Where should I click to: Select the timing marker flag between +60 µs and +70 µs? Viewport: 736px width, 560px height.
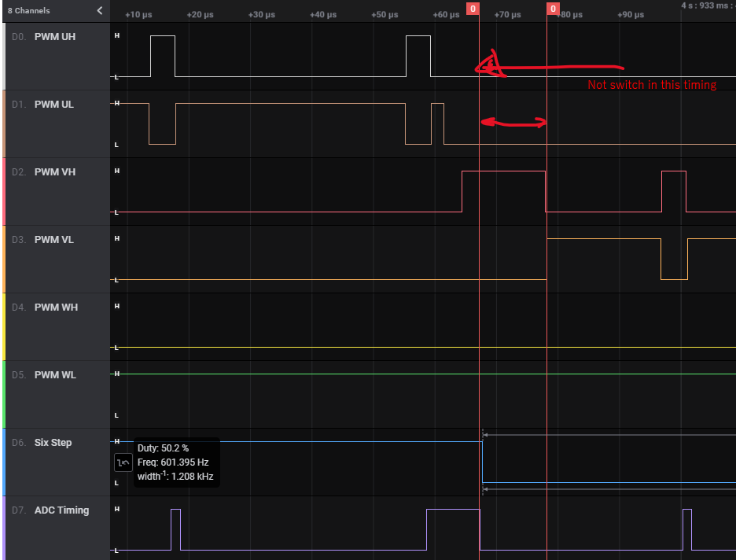(473, 9)
